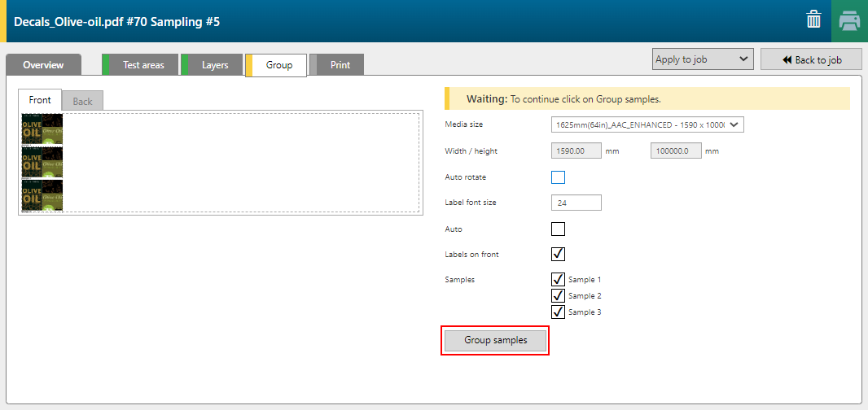Image resolution: width=868 pixels, height=410 pixels.
Task: Toggle the Sample 3 checkbox
Action: coord(558,312)
